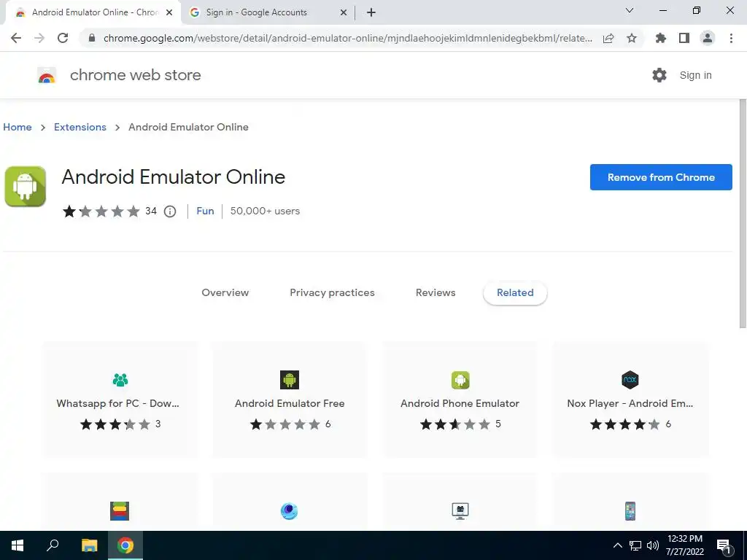Click the Android Emulator Free icon

tap(290, 379)
